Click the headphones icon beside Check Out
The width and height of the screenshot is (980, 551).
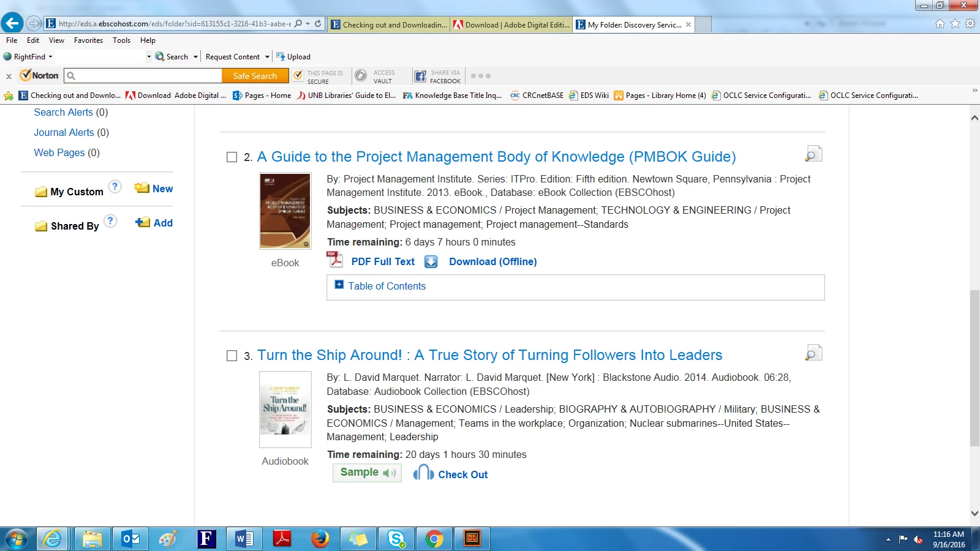click(x=423, y=473)
